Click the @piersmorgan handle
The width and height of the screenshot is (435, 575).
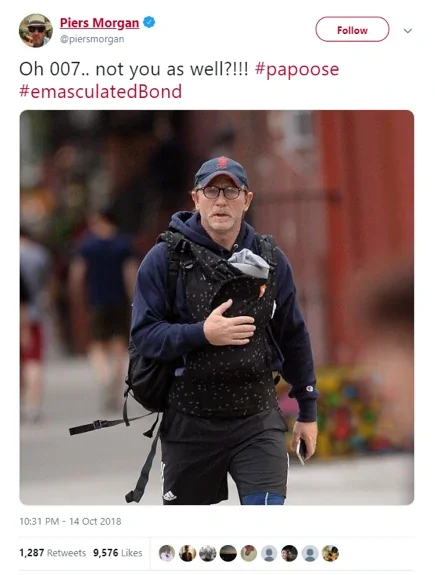pyautogui.click(x=92, y=39)
